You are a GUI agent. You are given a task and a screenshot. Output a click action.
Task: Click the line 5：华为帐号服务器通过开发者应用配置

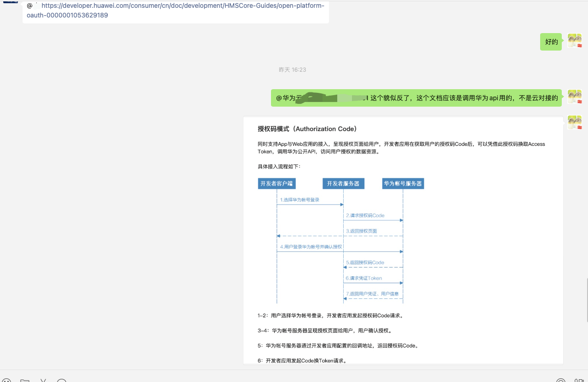pyautogui.click(x=338, y=346)
